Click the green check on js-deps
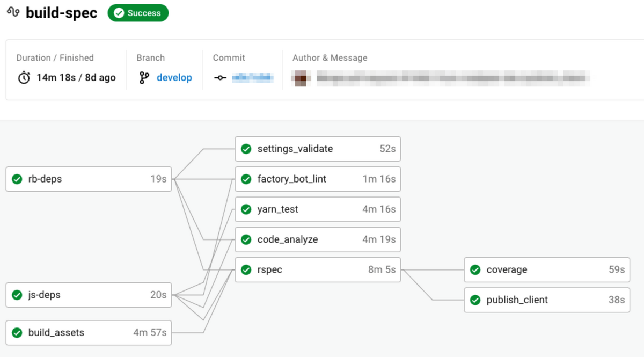644x357 pixels. [17, 295]
